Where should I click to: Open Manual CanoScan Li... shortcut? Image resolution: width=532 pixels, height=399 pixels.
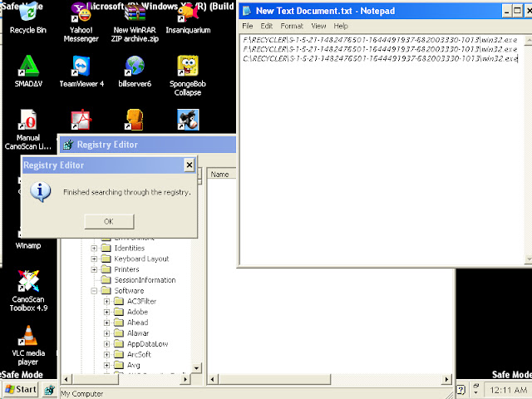point(28,130)
